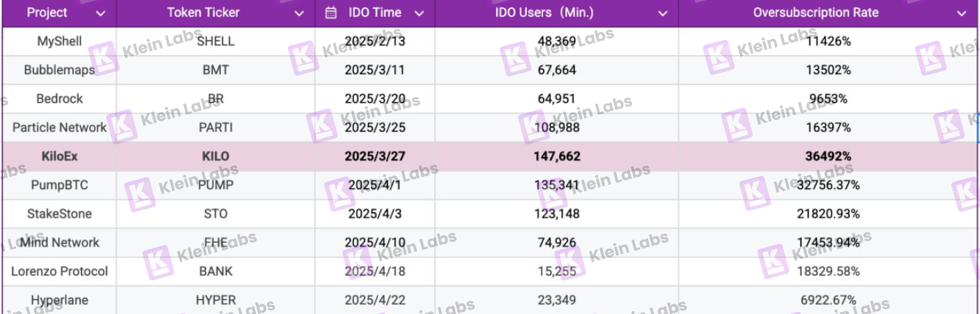Select the BMT token ticker cell
Screen dimensions: 980x314
[215, 70]
